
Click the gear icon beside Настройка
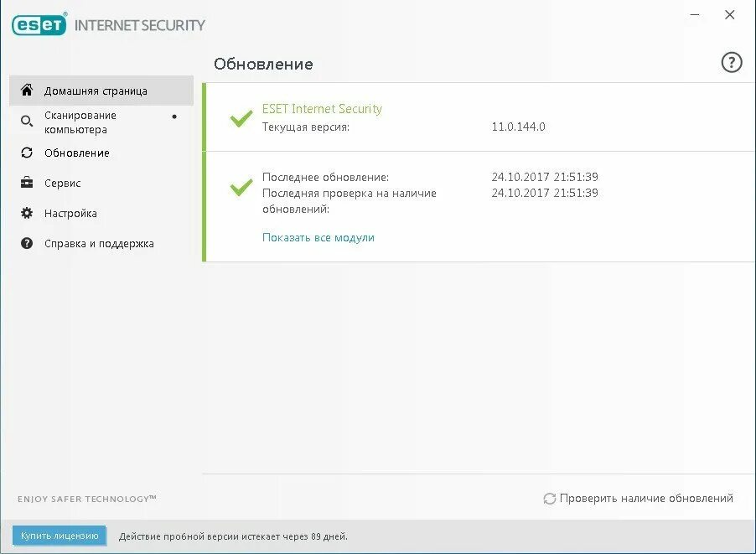coord(27,213)
